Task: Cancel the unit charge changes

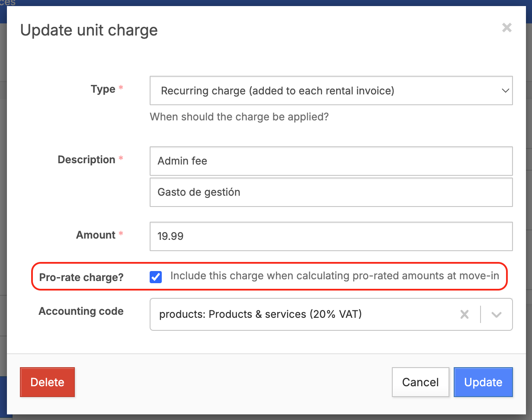Action: tap(420, 382)
